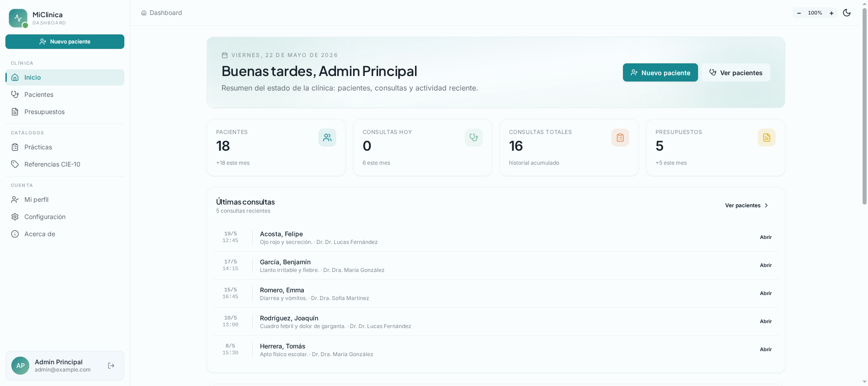The width and height of the screenshot is (868, 386).
Task: Click the home icon beside Inicio
Action: pos(15,77)
